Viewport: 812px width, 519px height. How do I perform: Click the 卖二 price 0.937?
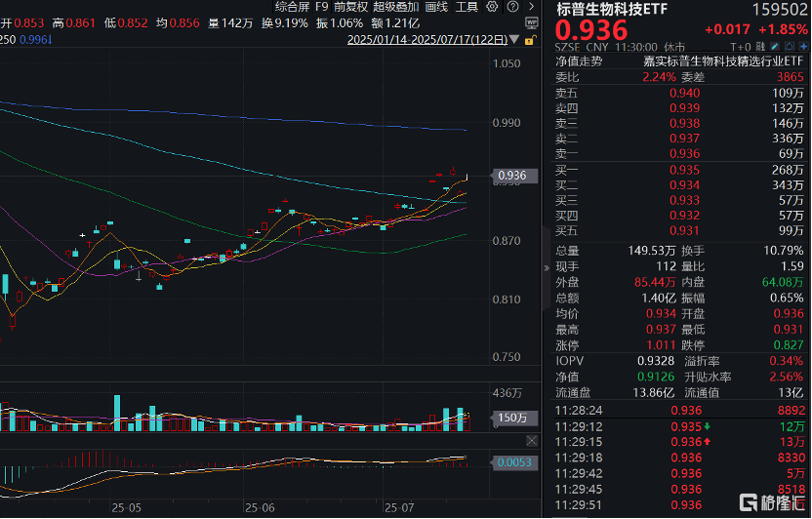coord(684,139)
